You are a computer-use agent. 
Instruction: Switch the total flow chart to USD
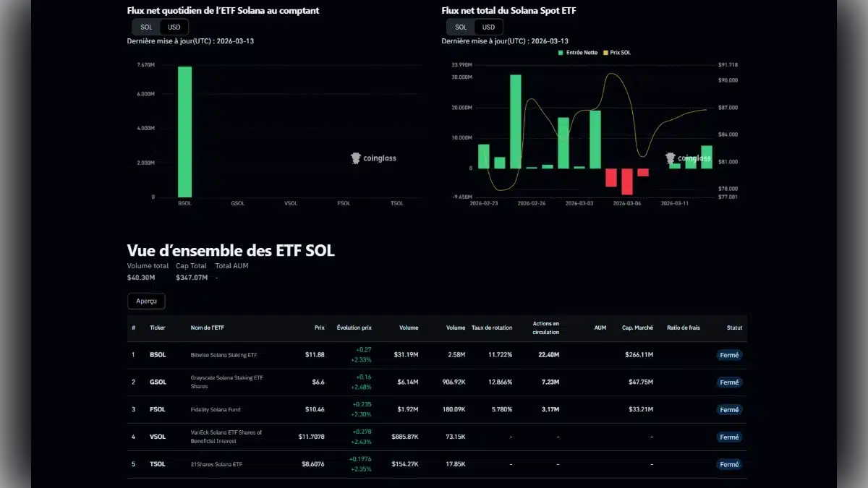click(488, 26)
